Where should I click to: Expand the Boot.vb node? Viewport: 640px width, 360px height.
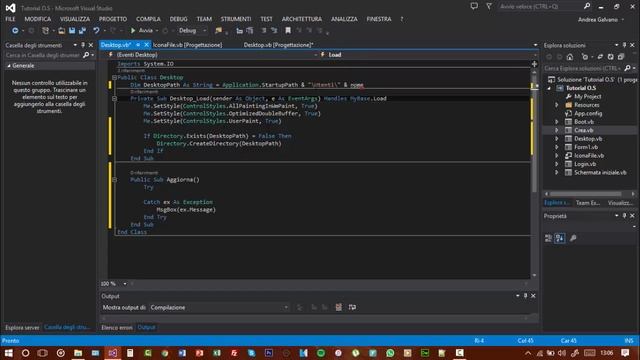point(557,122)
